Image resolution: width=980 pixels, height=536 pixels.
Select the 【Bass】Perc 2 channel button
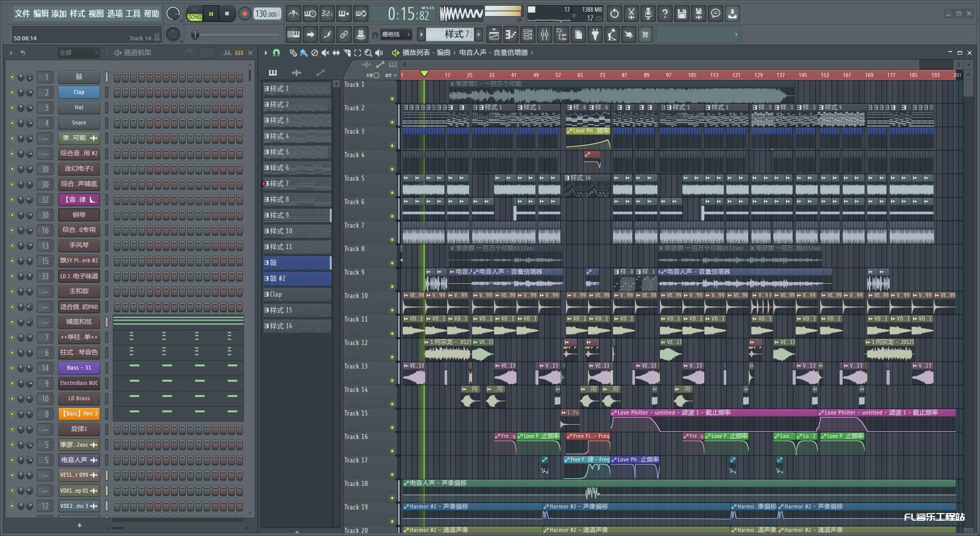click(79, 413)
